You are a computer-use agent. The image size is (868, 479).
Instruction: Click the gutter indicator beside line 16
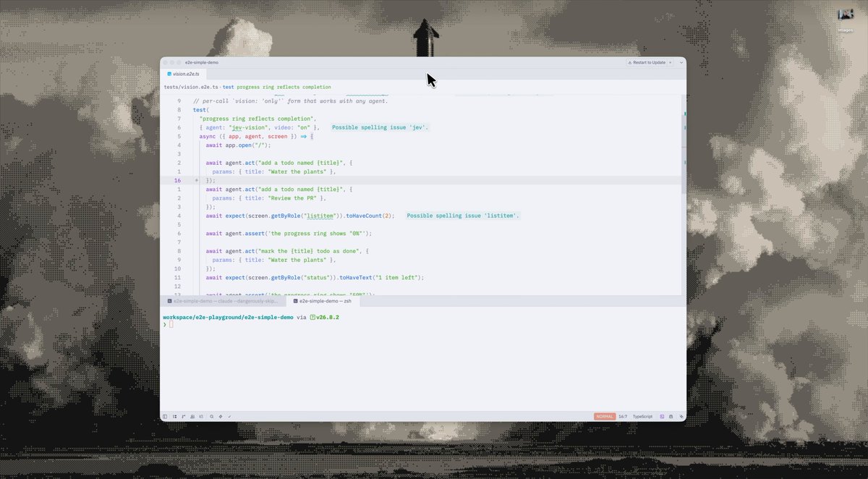click(196, 180)
